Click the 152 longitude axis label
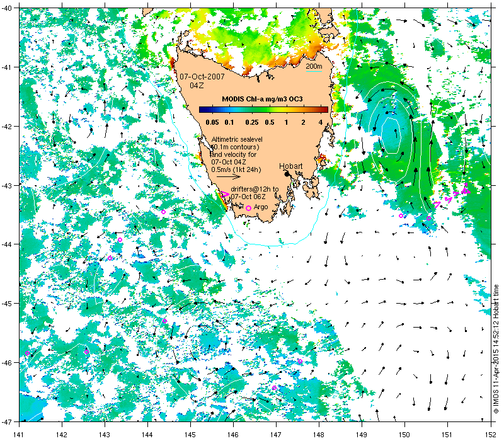The image size is (504, 441). pos(491,435)
